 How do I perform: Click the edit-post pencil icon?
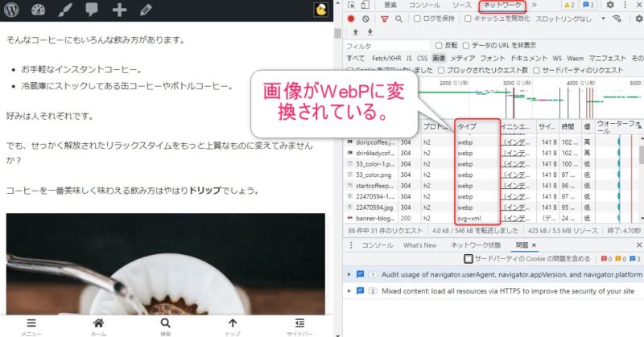click(x=146, y=10)
